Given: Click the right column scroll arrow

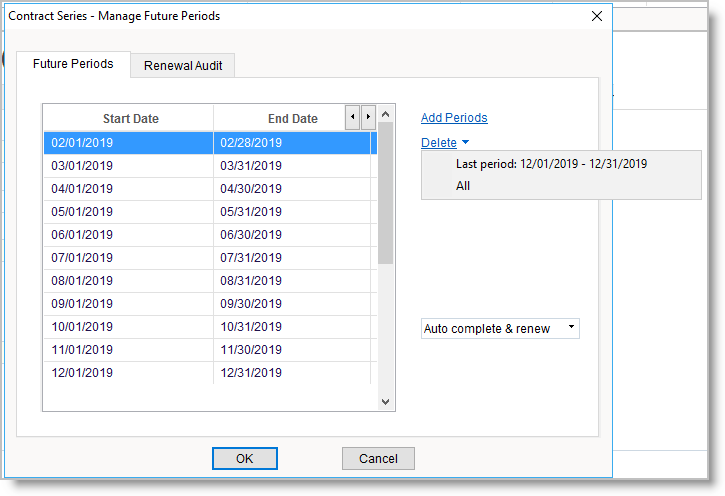Looking at the screenshot, I should click(368, 118).
